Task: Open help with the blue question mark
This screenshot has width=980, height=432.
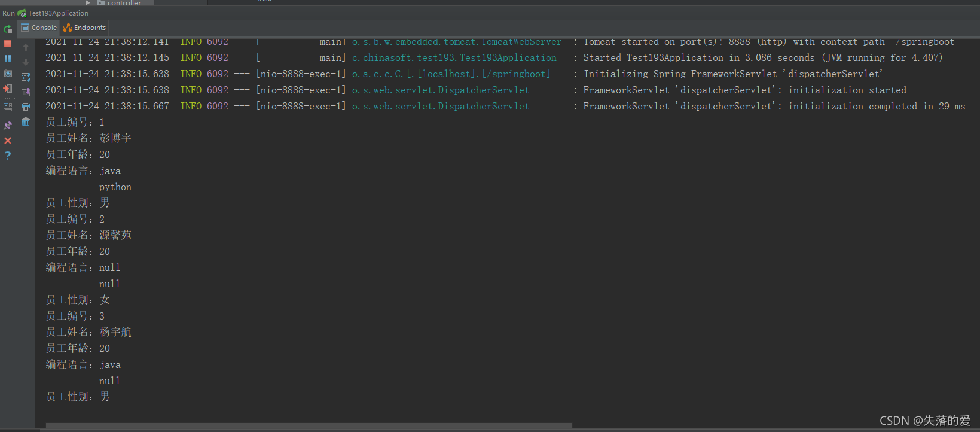Action: (x=8, y=156)
